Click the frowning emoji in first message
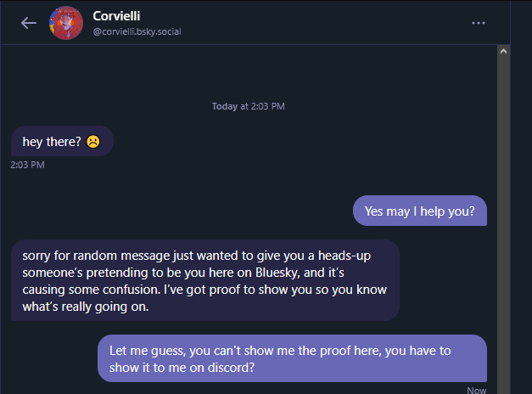 (93, 142)
